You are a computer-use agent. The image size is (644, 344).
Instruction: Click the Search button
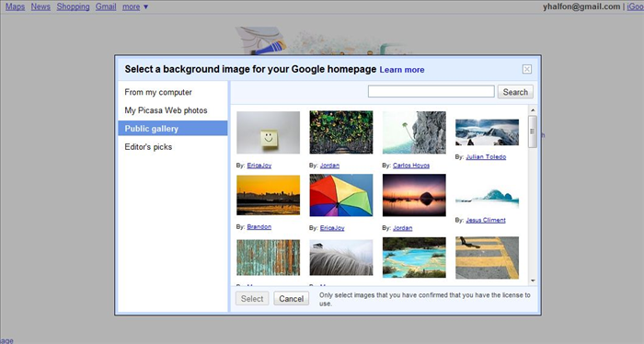tap(515, 92)
